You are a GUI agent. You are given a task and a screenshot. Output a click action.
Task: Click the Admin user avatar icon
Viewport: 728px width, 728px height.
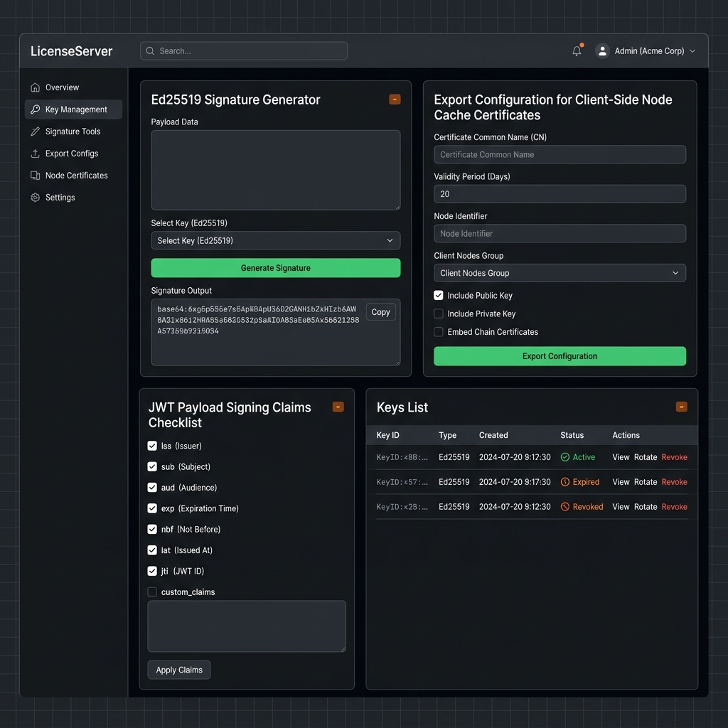[x=602, y=51]
